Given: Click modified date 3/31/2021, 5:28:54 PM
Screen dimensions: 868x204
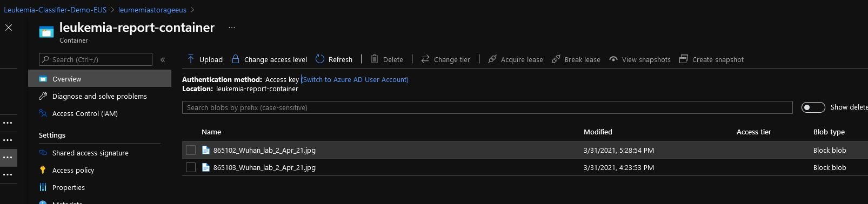Looking at the screenshot, I should tap(619, 150).
